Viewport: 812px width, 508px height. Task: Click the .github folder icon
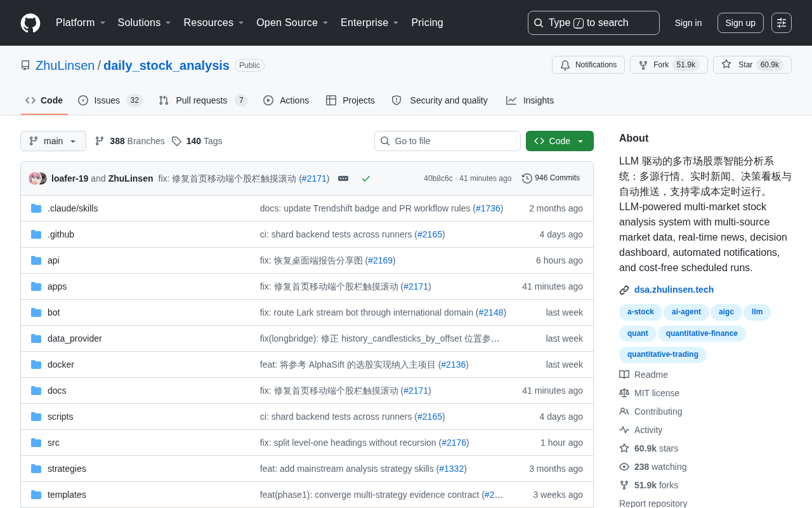tap(36, 234)
